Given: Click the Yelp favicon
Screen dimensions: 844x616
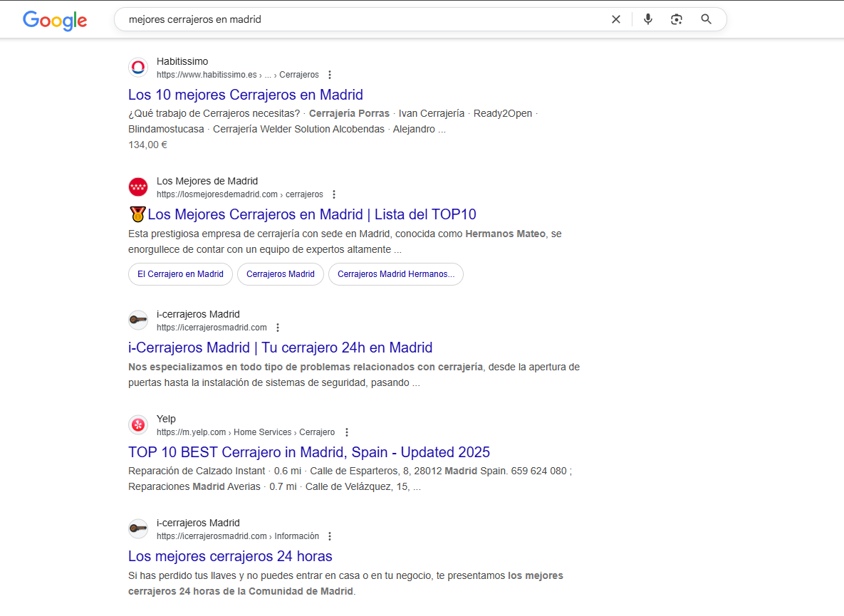Looking at the screenshot, I should (x=138, y=425).
